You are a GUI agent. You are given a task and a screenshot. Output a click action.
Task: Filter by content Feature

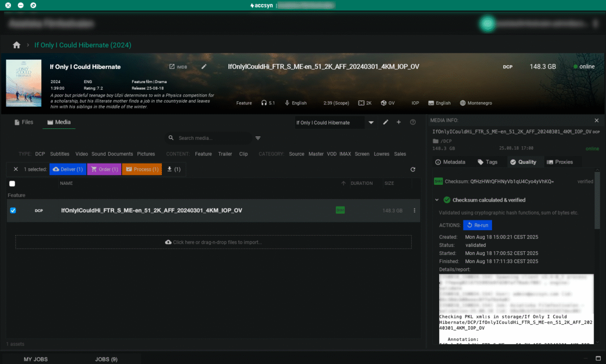[x=203, y=154]
